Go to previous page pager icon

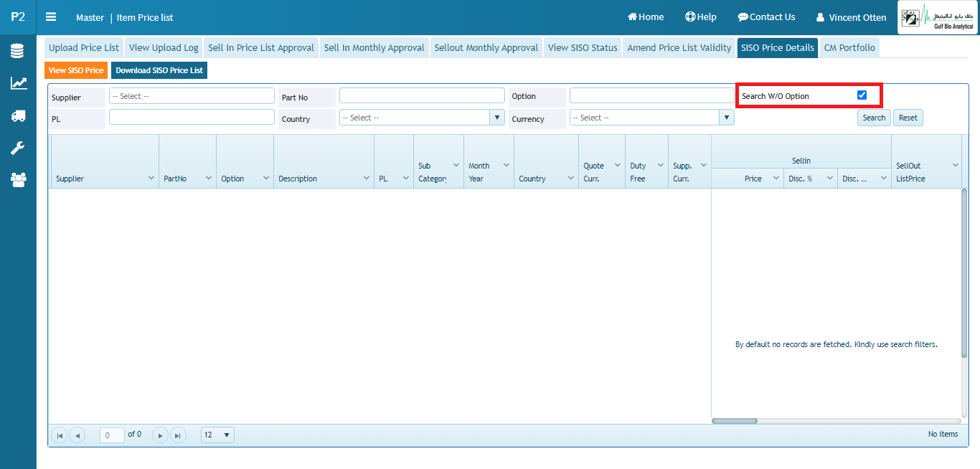tap(77, 435)
